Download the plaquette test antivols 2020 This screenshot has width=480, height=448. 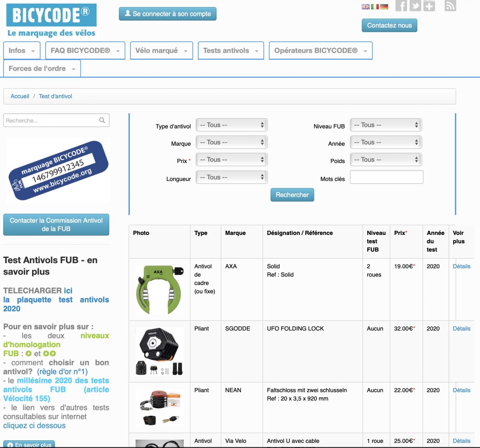click(56, 304)
